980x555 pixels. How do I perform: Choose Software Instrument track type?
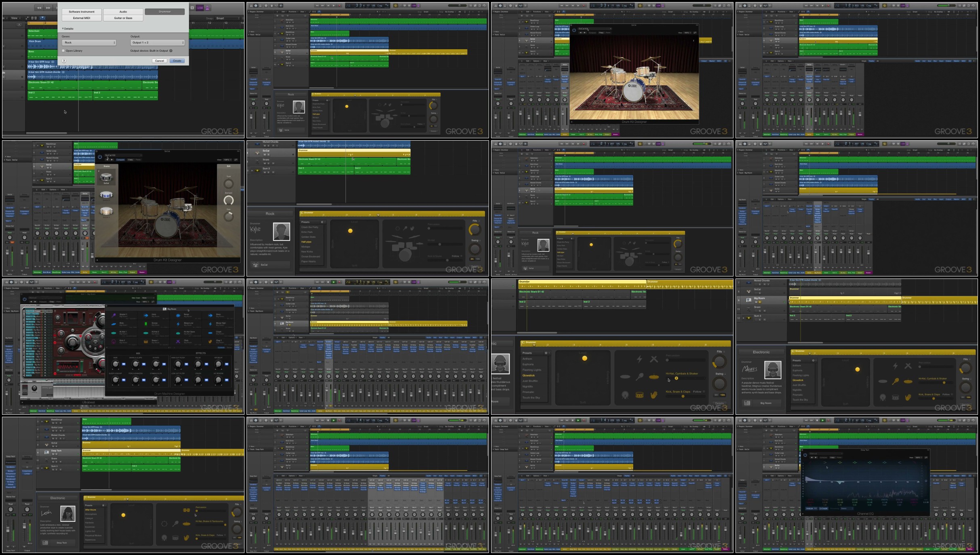[x=82, y=12]
